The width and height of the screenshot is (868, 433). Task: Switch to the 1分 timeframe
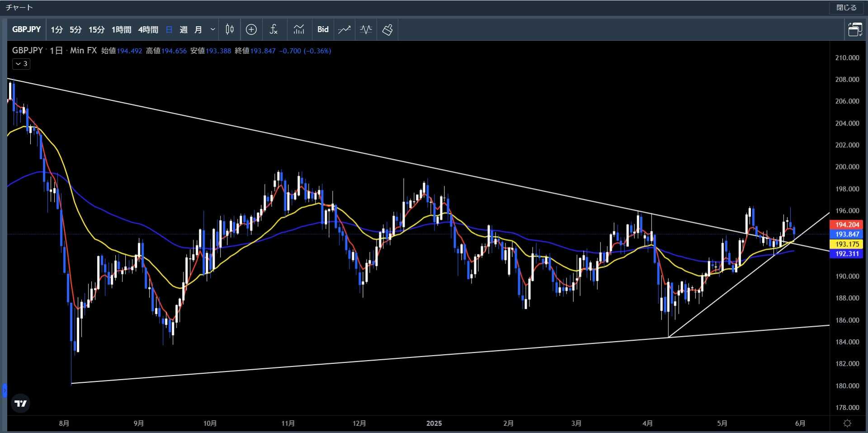tap(57, 29)
